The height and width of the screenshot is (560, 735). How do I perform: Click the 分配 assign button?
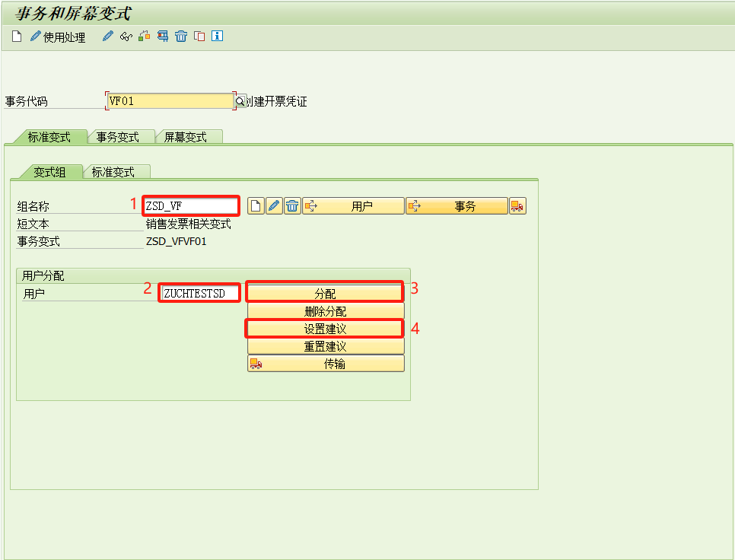click(326, 294)
